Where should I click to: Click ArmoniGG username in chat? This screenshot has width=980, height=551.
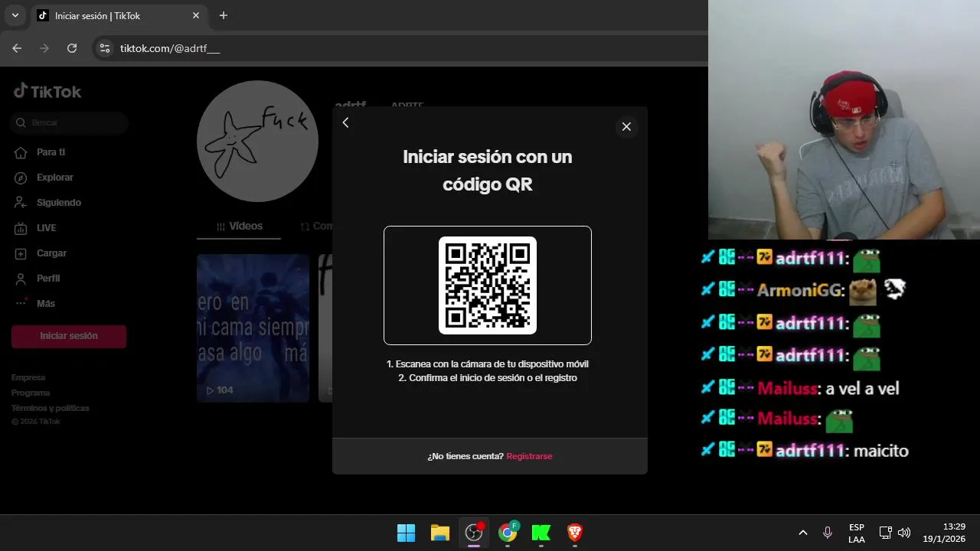801,291
